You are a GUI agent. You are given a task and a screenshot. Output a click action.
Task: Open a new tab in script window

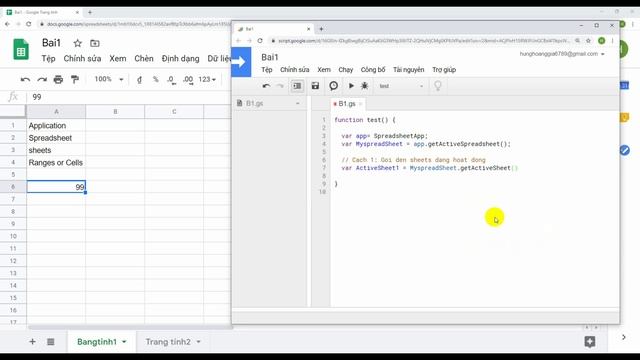coord(321,29)
